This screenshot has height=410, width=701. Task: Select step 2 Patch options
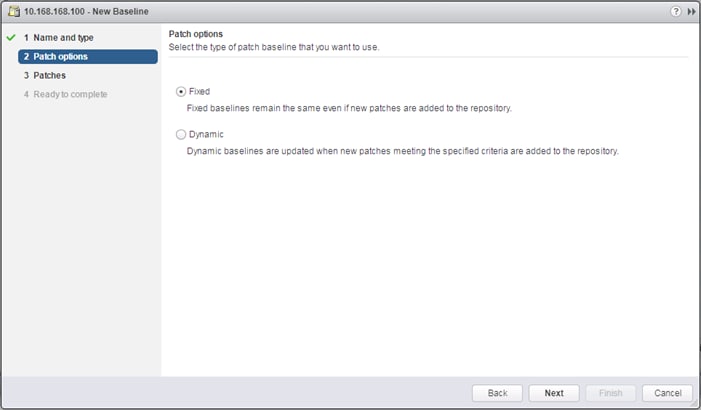coord(88,57)
